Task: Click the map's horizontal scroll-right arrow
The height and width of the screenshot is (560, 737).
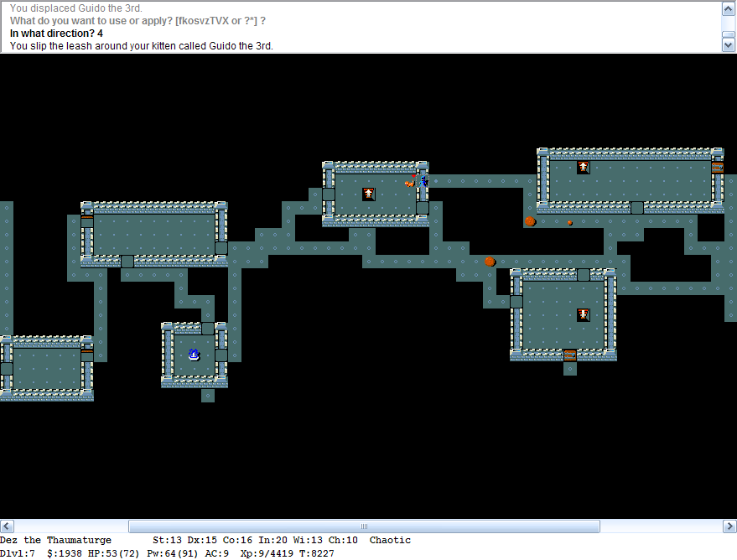Action: 730,526
